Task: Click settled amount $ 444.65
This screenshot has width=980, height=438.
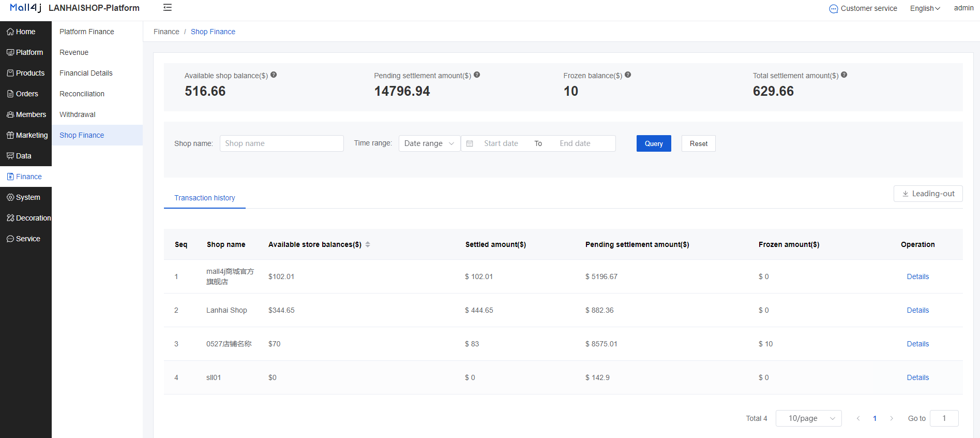Action: (479, 310)
